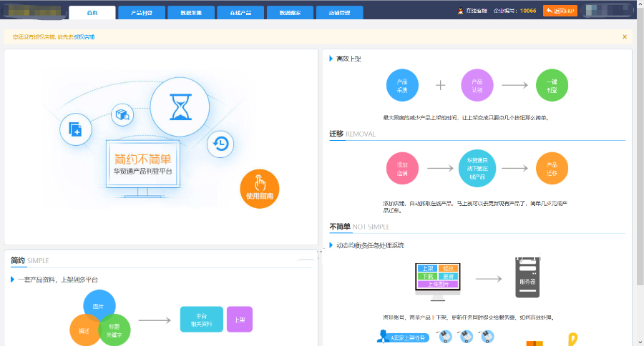Click the blue 产品采集 circle
The width and height of the screenshot is (644, 346).
tap(402, 85)
